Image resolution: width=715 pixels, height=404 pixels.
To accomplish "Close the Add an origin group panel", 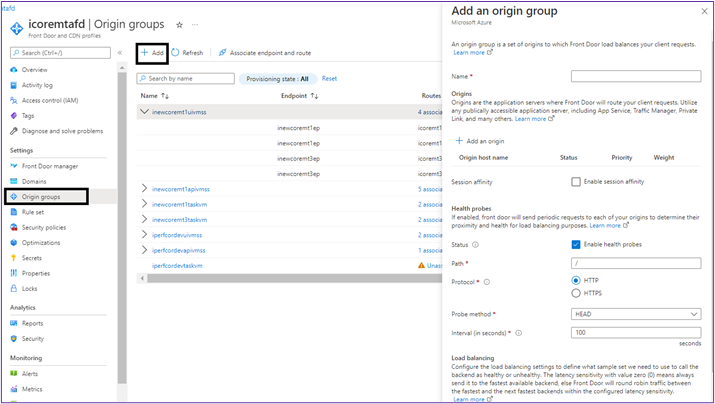I will tap(704, 11).
